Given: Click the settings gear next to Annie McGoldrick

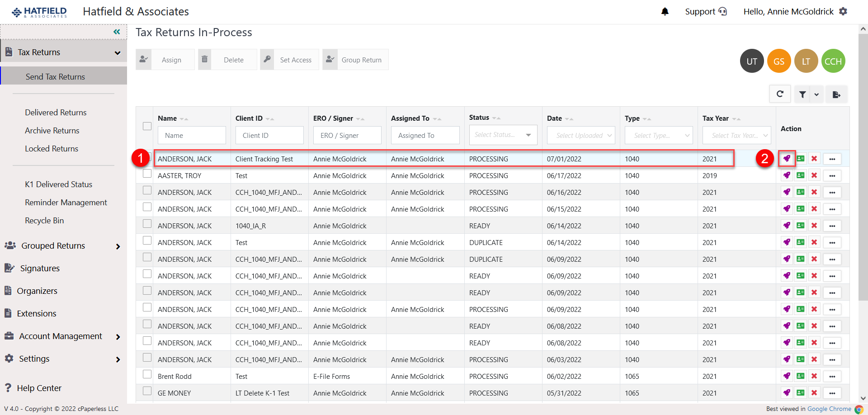Looking at the screenshot, I should [x=844, y=11].
